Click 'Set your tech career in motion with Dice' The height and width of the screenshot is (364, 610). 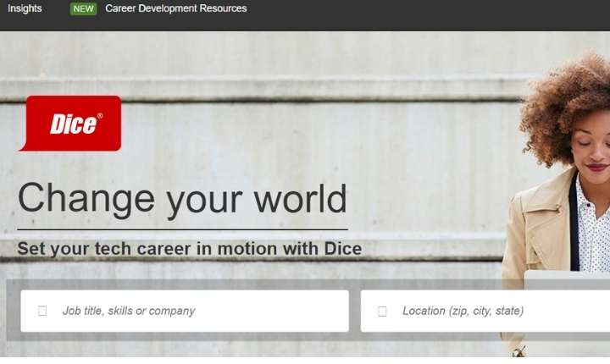(190, 249)
